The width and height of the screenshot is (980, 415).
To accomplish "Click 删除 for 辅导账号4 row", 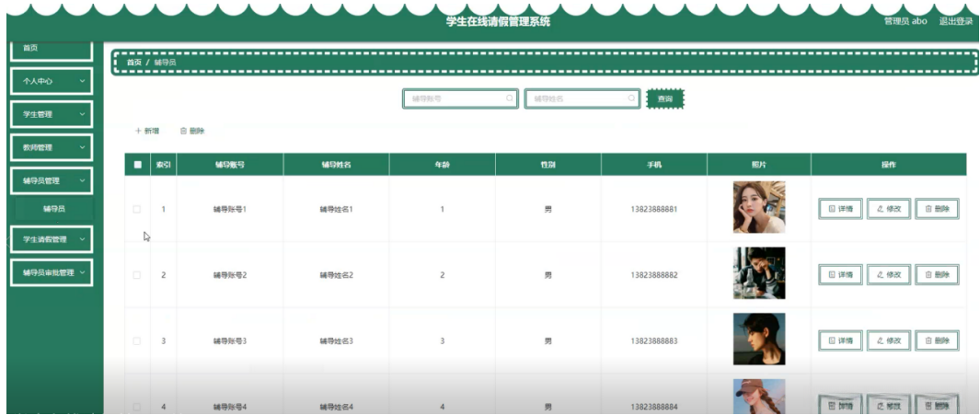I will tap(937, 405).
